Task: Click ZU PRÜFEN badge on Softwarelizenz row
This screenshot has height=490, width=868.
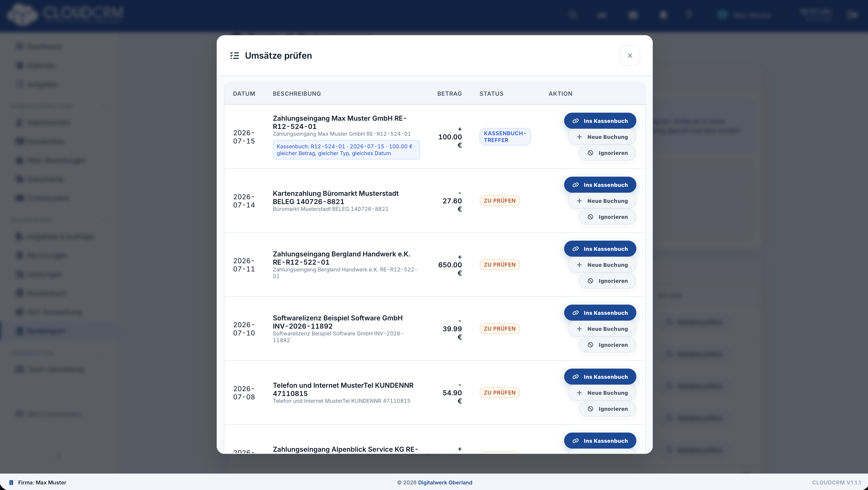Action: (x=500, y=329)
